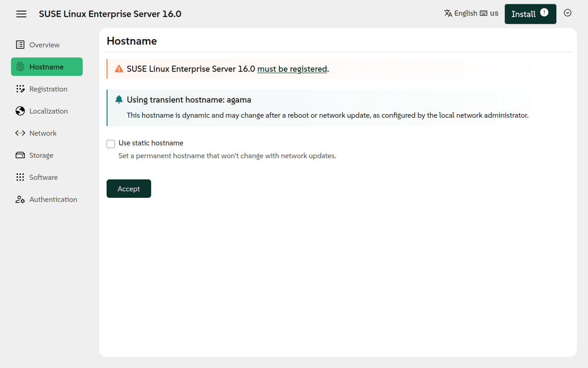
Task: Enable the Use static hostname checkbox
Action: [x=111, y=144]
